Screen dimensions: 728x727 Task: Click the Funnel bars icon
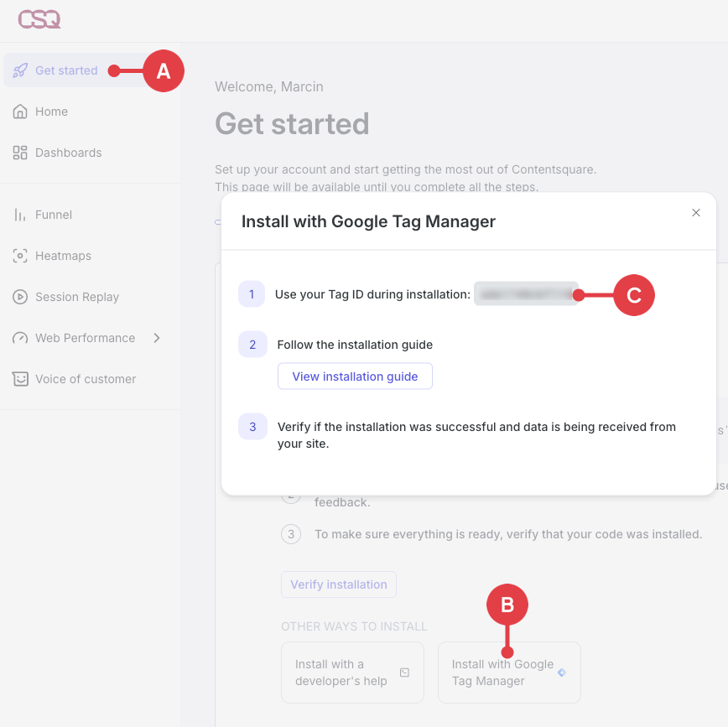point(20,215)
